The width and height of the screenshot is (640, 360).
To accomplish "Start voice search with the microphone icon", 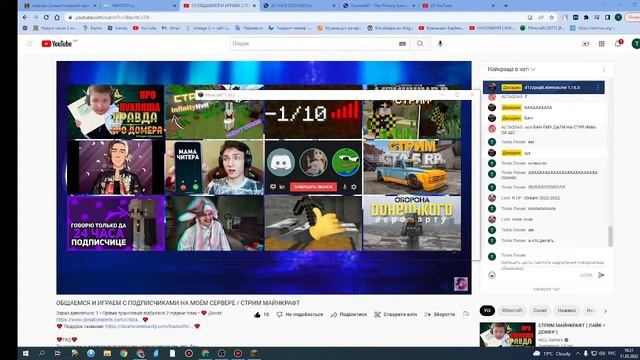I will point(440,44).
